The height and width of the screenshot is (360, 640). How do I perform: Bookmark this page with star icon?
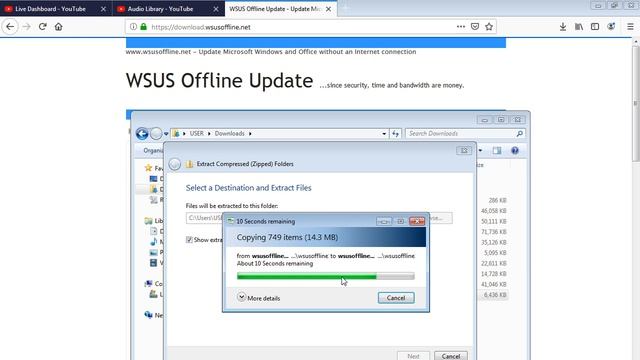coord(489,27)
